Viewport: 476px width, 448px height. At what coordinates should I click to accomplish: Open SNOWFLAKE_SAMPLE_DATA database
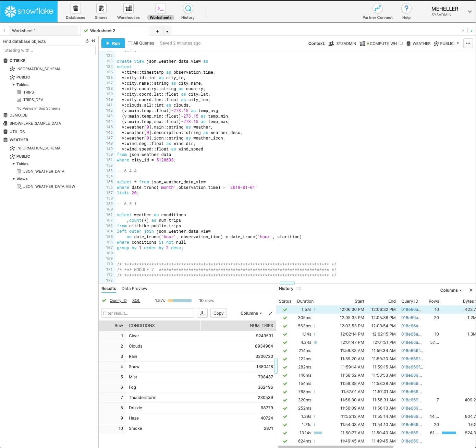coord(35,123)
